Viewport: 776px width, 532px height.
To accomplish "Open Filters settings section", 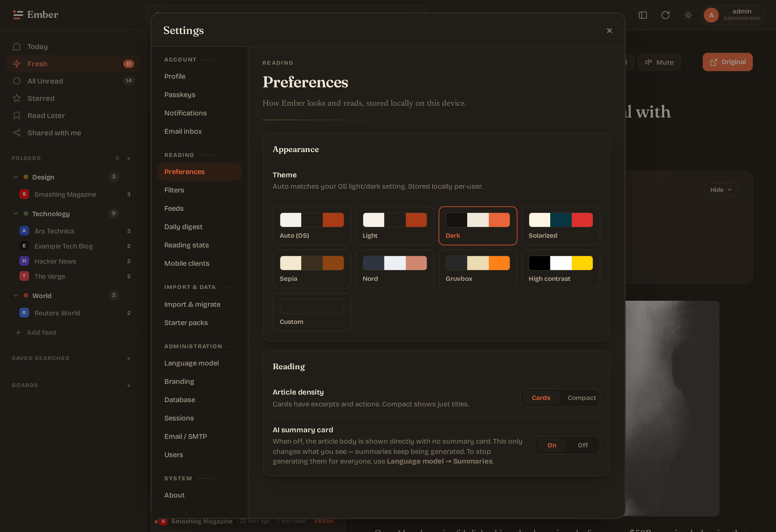I will (x=199, y=190).
